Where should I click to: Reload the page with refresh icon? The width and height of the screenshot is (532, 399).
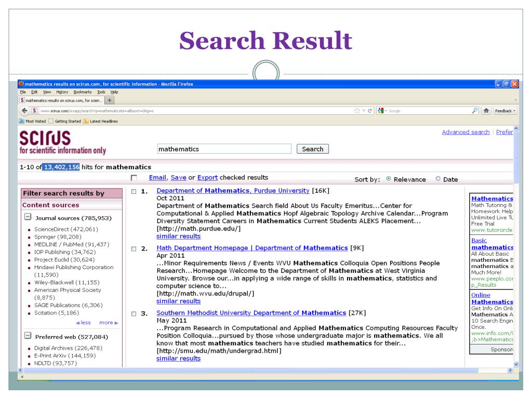pyautogui.click(x=369, y=111)
